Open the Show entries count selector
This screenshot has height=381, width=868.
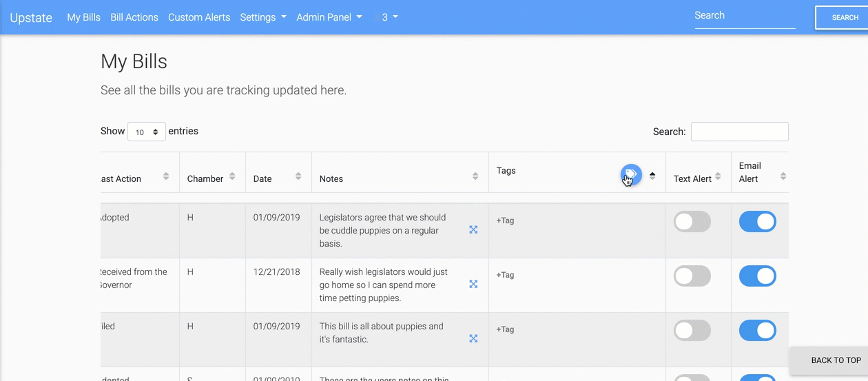click(147, 132)
